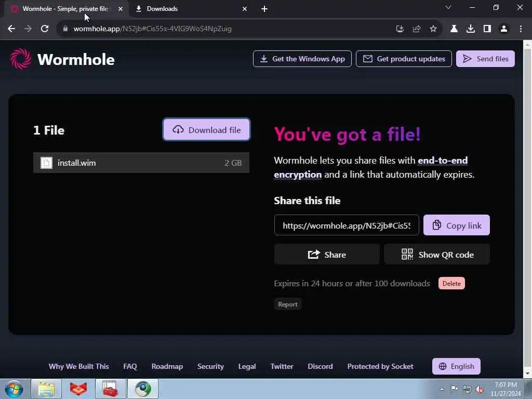Screen dimensions: 532x399
Task: Click the Copy link button
Action: (x=456, y=225)
